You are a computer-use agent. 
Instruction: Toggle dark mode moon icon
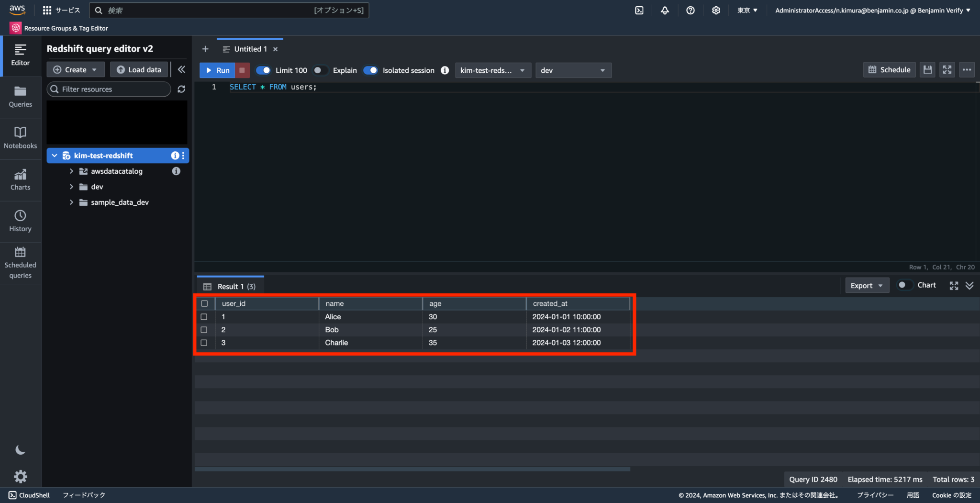[x=20, y=450]
